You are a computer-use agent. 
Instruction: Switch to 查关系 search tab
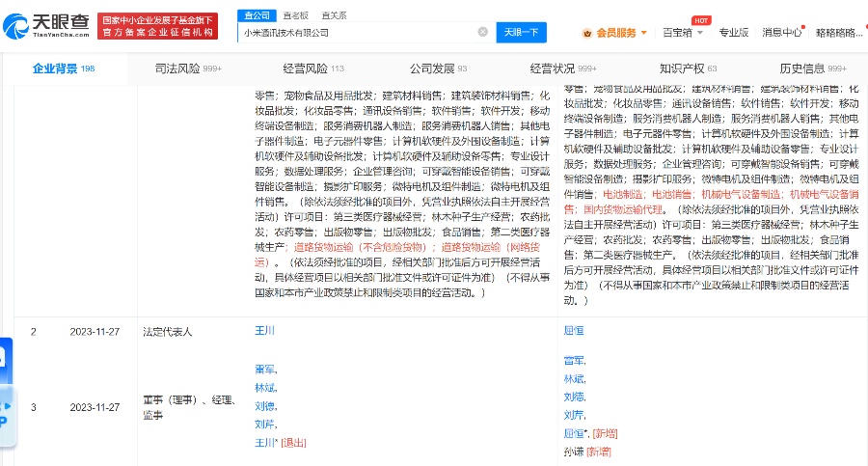(334, 15)
